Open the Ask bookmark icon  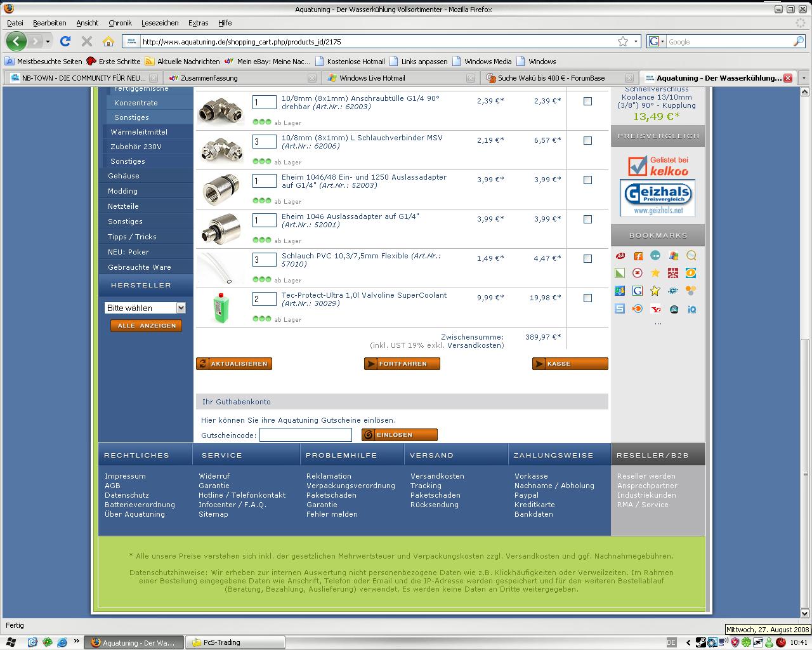point(620,256)
